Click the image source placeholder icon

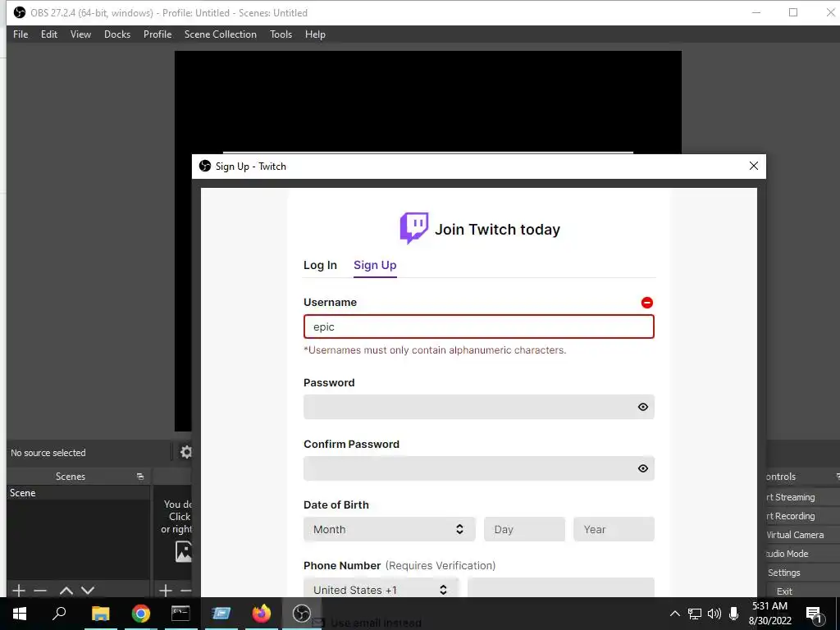(183, 551)
